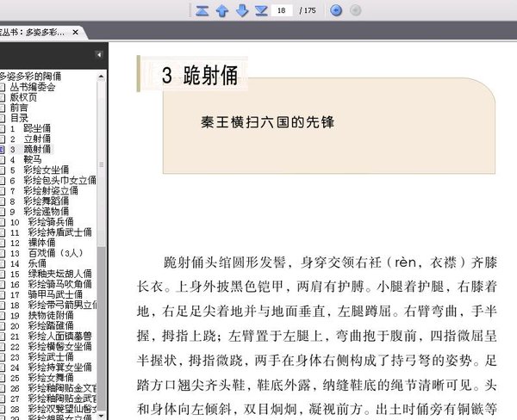Open bookmark 11 彩绘持盾武士俑
Viewport: 517px width, 420px height.
click(51, 232)
